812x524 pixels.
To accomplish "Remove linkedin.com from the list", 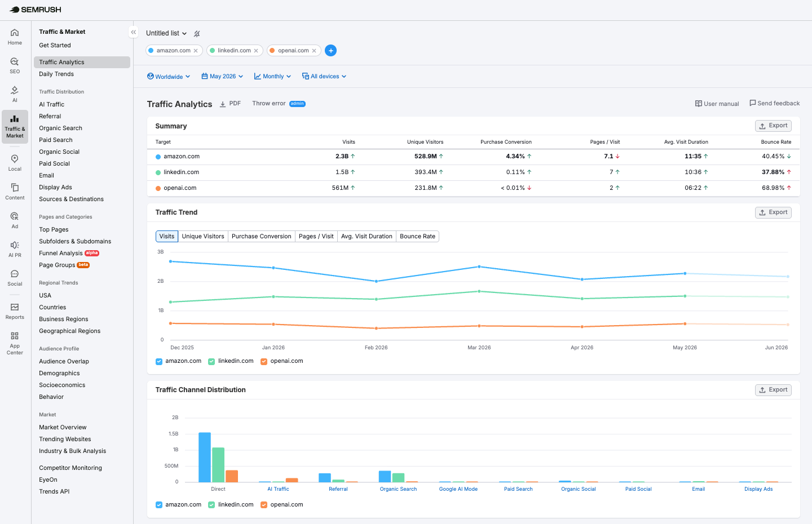I will (256, 51).
